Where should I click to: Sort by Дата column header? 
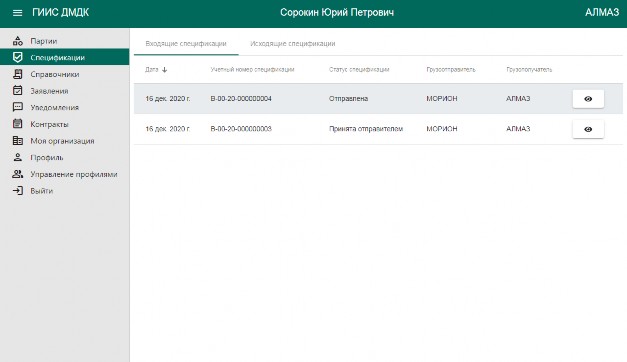152,70
